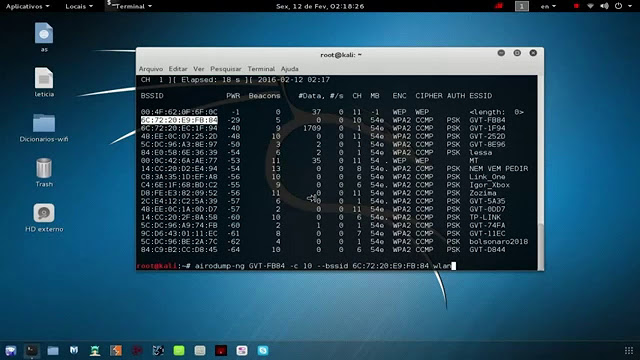Close the root@kali terminal window

tap(533, 53)
